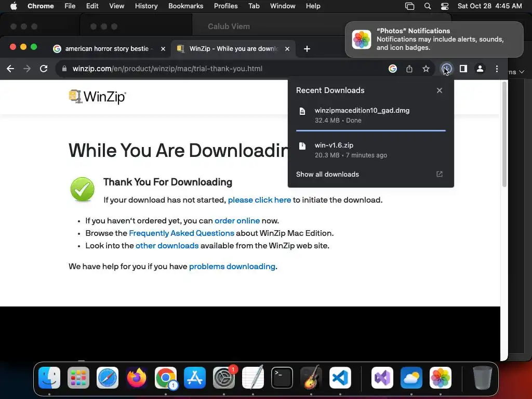
Task: Click the Photos Notifications banner
Action: tap(434, 39)
